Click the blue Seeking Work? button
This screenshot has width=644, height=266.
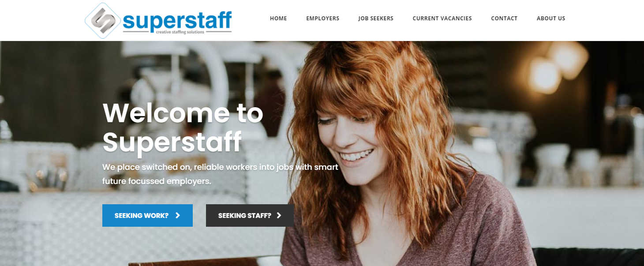(x=147, y=215)
